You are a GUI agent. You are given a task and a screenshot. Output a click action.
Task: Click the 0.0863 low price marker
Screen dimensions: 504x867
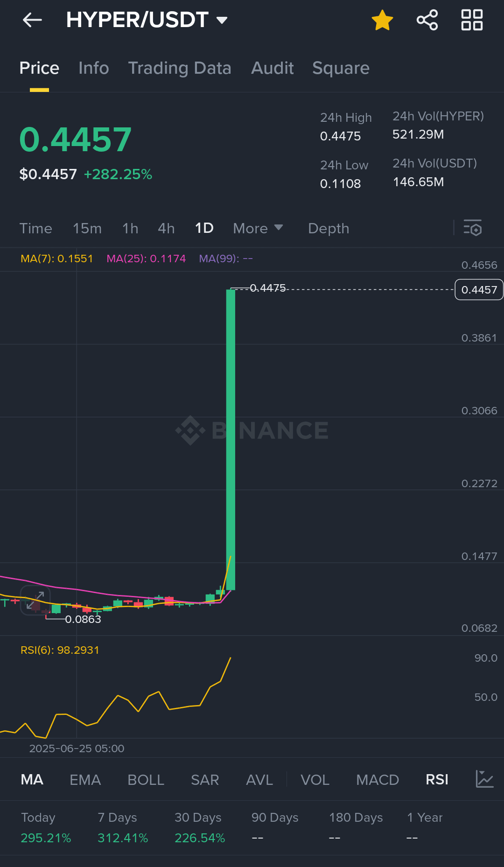coord(83,619)
